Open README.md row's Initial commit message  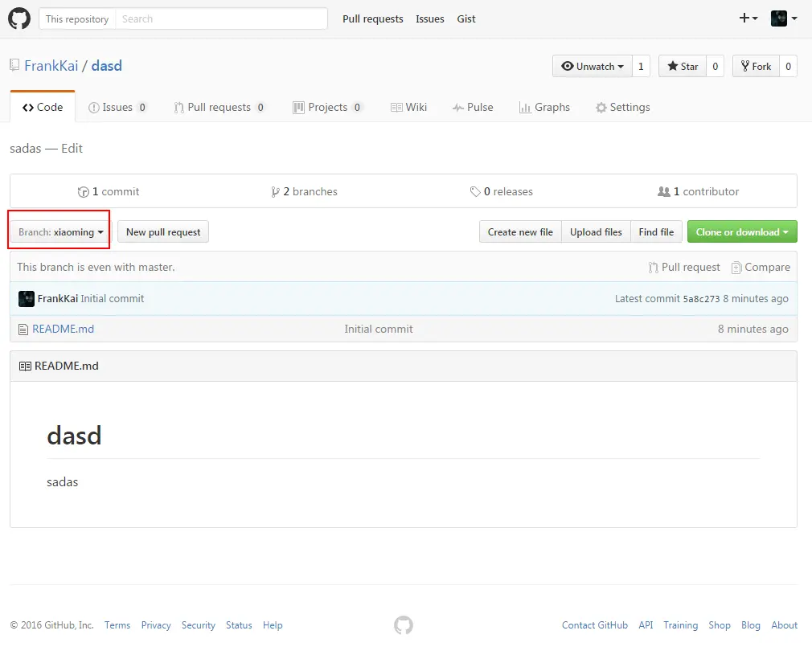pyautogui.click(x=379, y=330)
